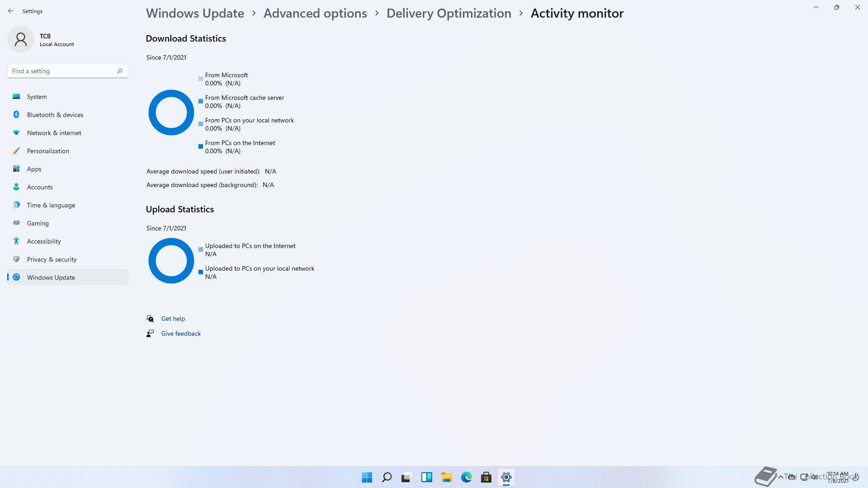Open clock showing 10:14 AM in the taskbar
The image size is (868, 488).
pyautogui.click(x=838, y=477)
